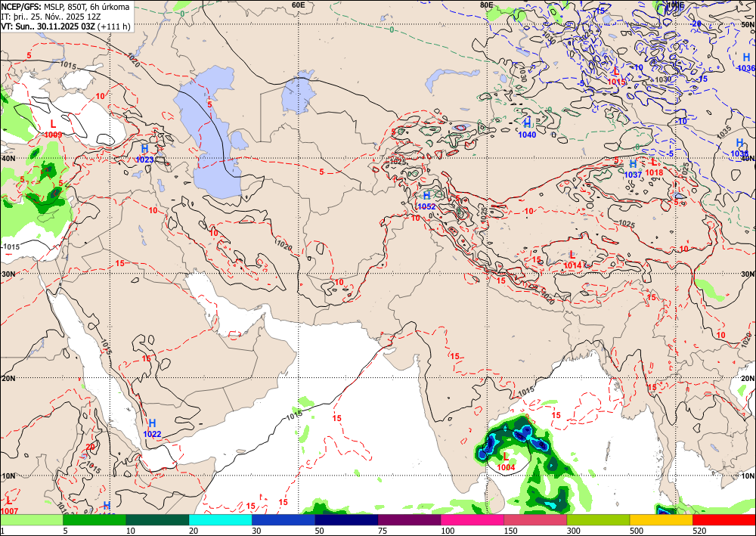Viewport: 756px width, 536px height.
Task: Click the high pressure marker H 1022
Action: tap(153, 428)
